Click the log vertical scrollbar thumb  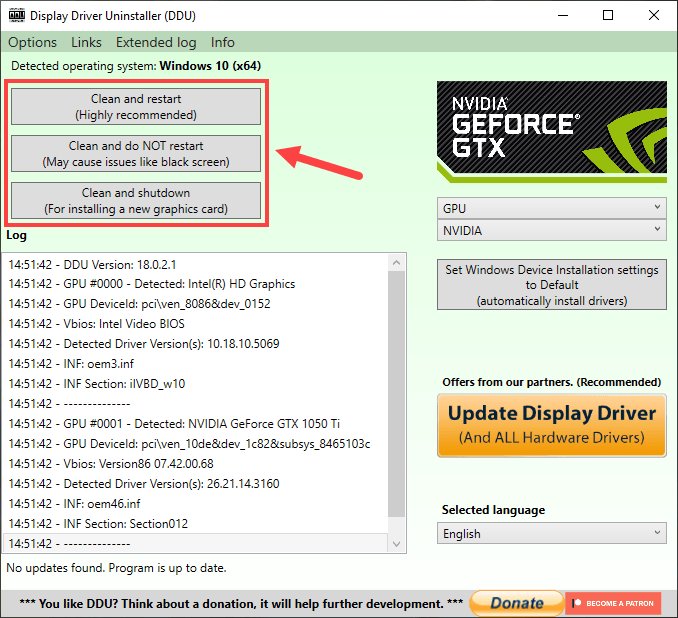[397, 394]
